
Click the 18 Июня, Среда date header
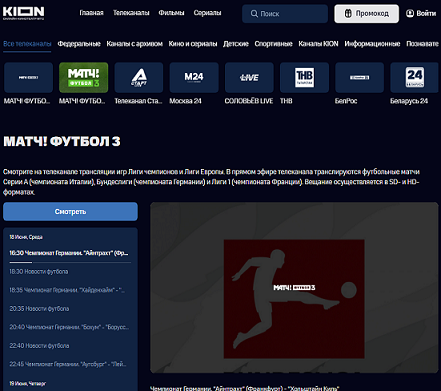[26, 237]
